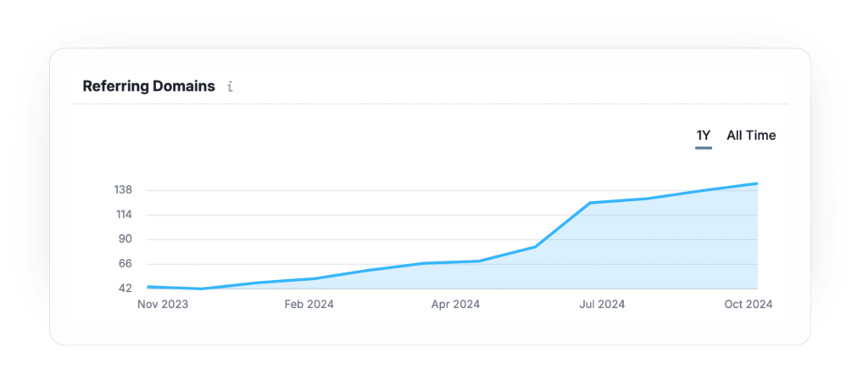The height and width of the screenshot is (387, 868).
Task: Click the line point above Jul 2024
Action: point(590,203)
